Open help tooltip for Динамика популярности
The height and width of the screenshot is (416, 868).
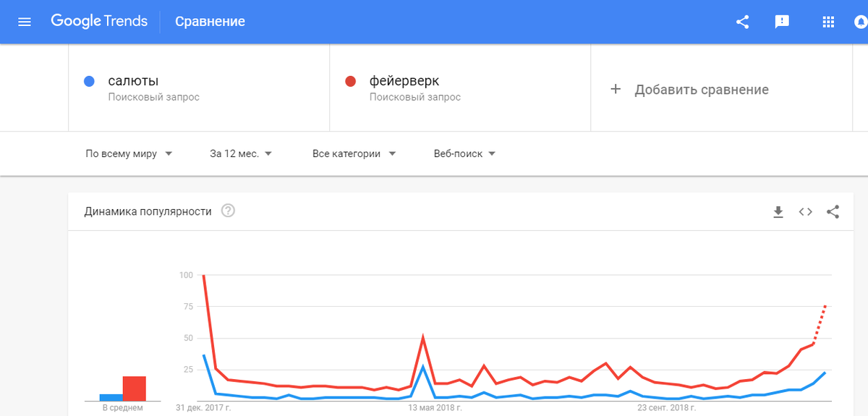pyautogui.click(x=229, y=211)
